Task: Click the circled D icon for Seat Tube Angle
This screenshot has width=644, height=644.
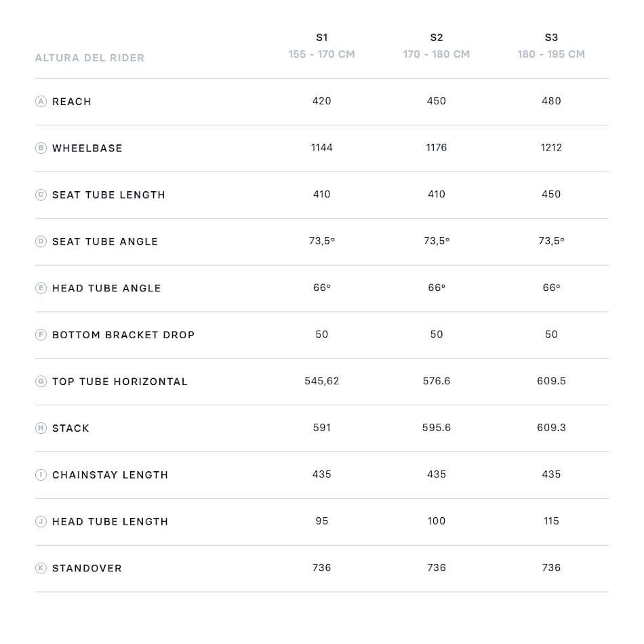Action: tap(41, 242)
